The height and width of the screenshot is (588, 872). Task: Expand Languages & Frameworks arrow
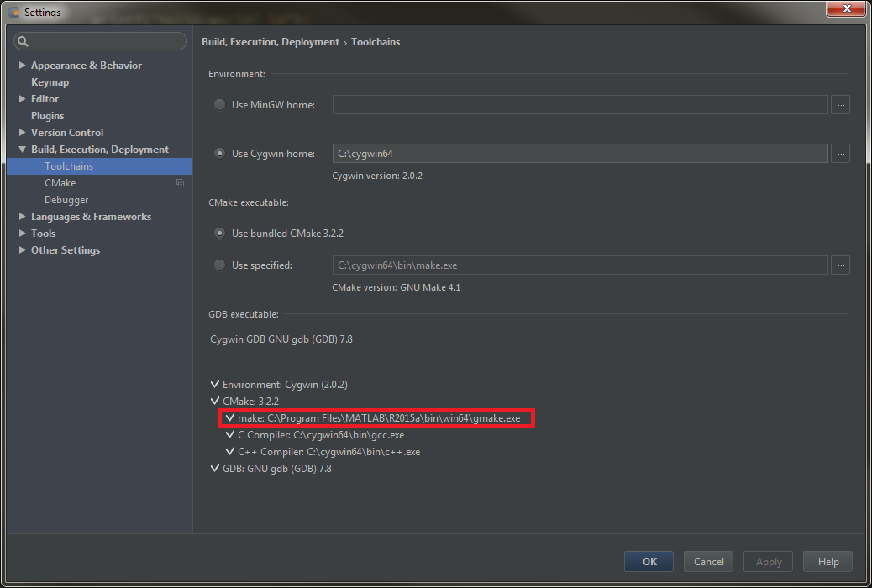pyautogui.click(x=22, y=217)
